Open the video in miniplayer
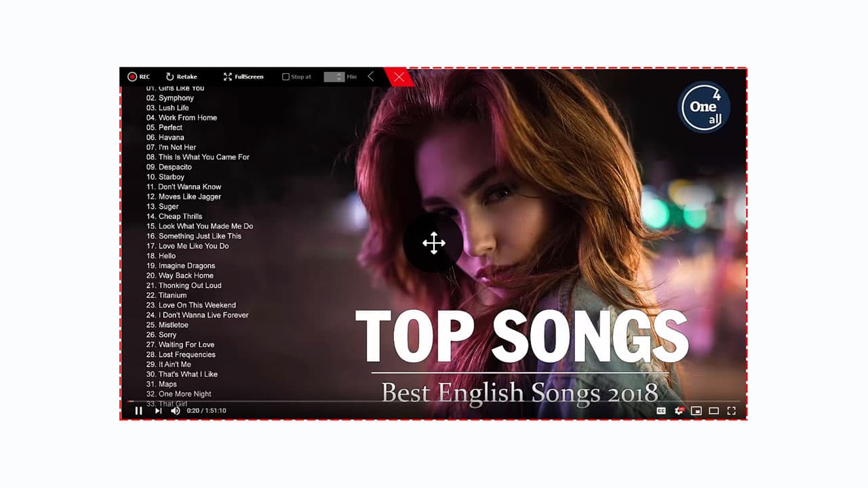868x488 pixels. [696, 411]
